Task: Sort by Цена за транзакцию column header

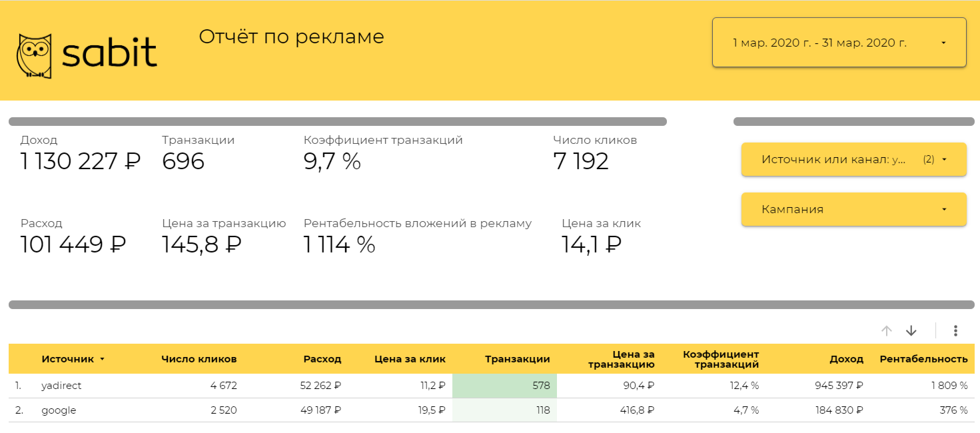Action: tap(622, 359)
